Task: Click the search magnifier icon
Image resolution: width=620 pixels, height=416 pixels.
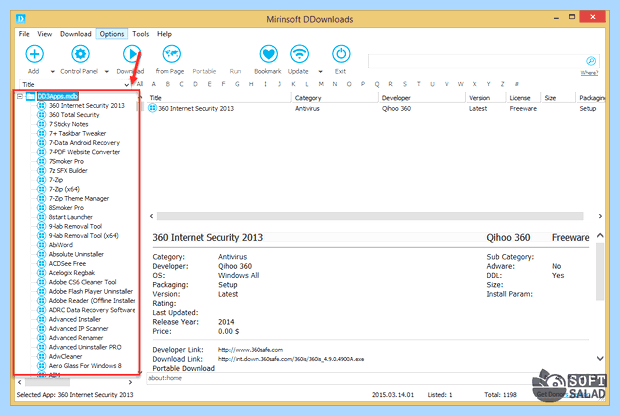Action: point(591,61)
